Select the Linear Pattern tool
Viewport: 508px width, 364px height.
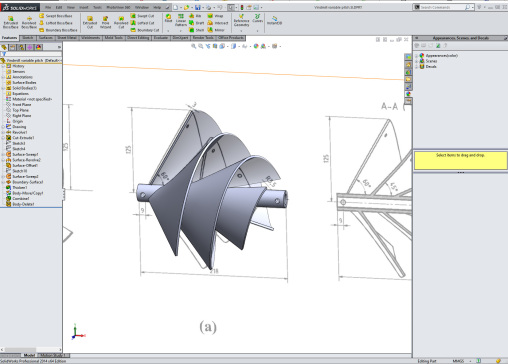[x=181, y=20]
